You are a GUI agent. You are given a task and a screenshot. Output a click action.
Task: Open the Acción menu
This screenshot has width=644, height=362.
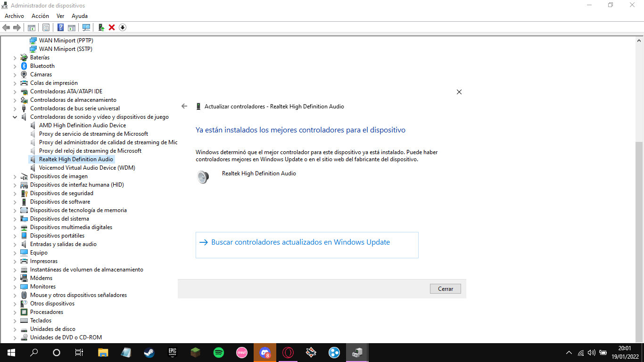tap(40, 16)
